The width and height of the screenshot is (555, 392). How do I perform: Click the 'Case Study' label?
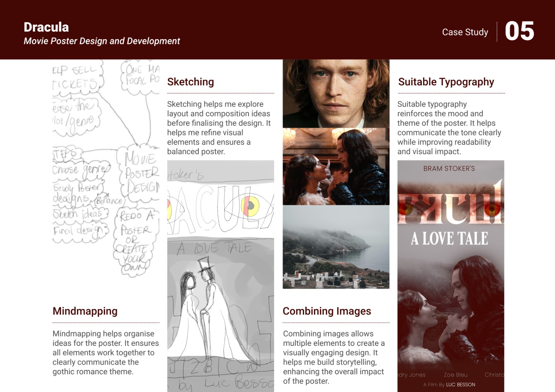(x=465, y=32)
